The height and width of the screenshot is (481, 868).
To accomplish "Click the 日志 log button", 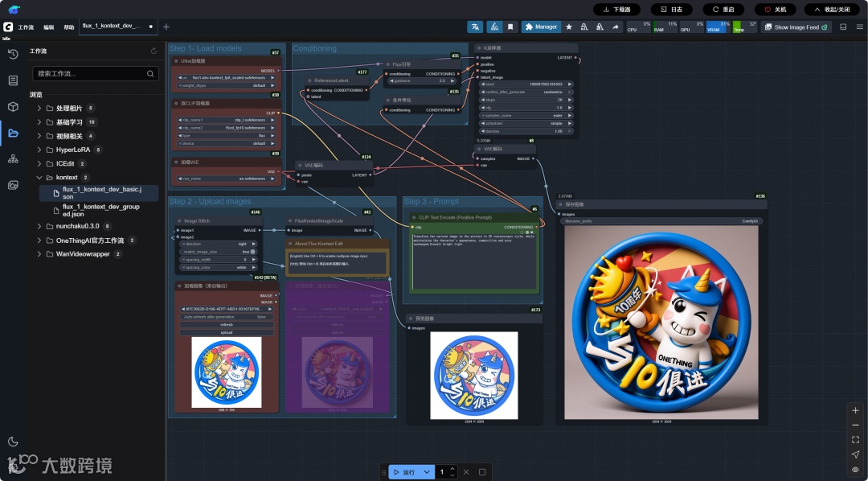I will (671, 10).
